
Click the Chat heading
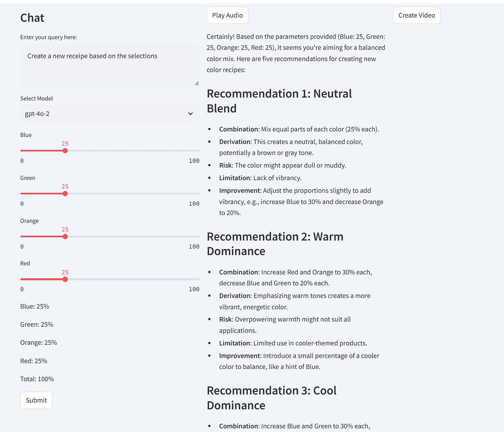pos(32,18)
